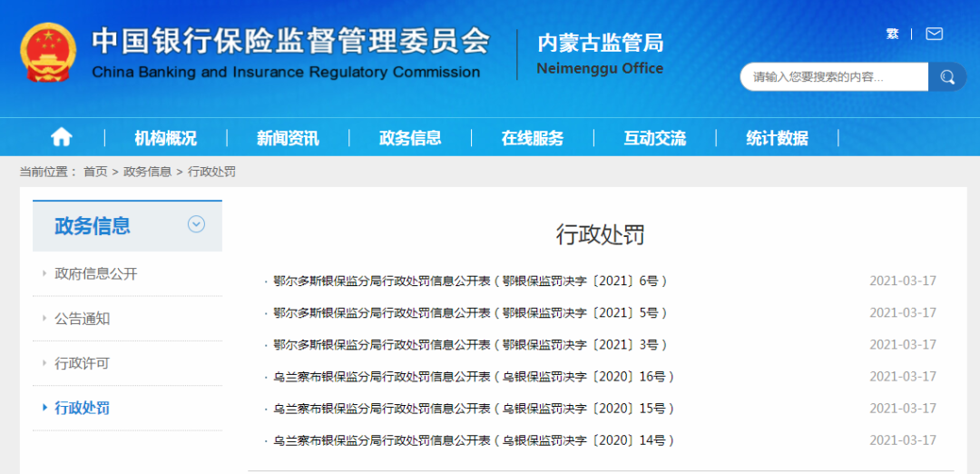Open 互动交流 menu
Screen dimensions: 980x474
[x=654, y=138]
